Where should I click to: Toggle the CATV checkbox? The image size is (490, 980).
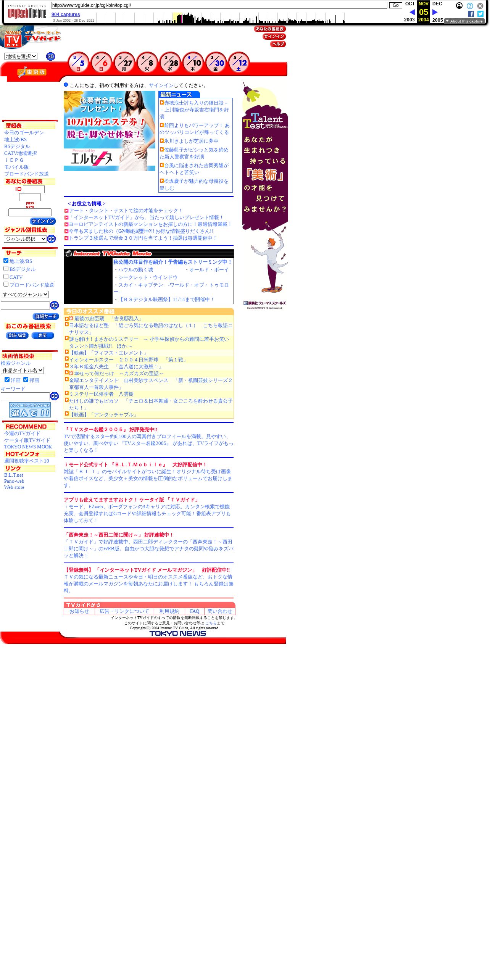(6, 276)
